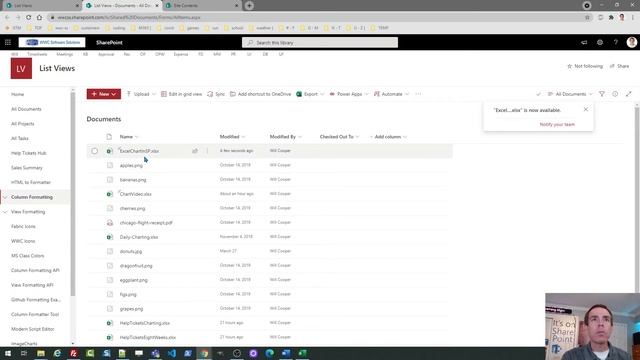This screenshot has width=640, height=360.
Task: Open HelpTicketsCharting.xlsx document
Action: point(144,323)
